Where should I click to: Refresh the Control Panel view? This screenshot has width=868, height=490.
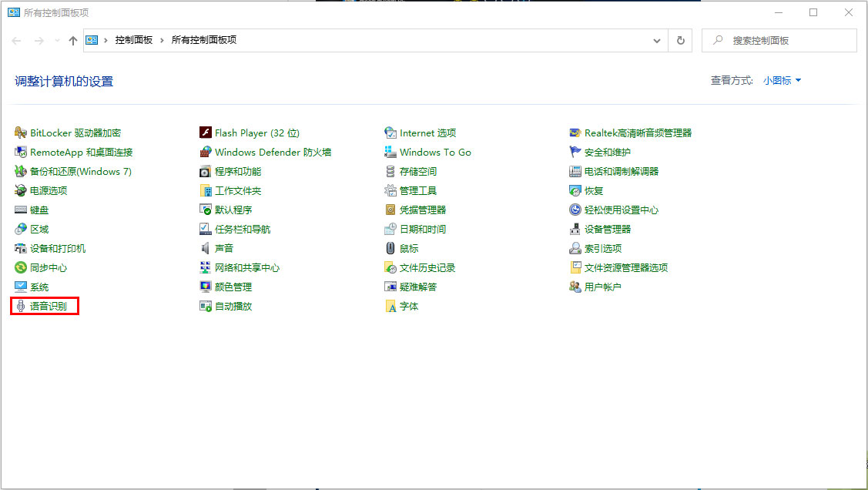click(681, 40)
